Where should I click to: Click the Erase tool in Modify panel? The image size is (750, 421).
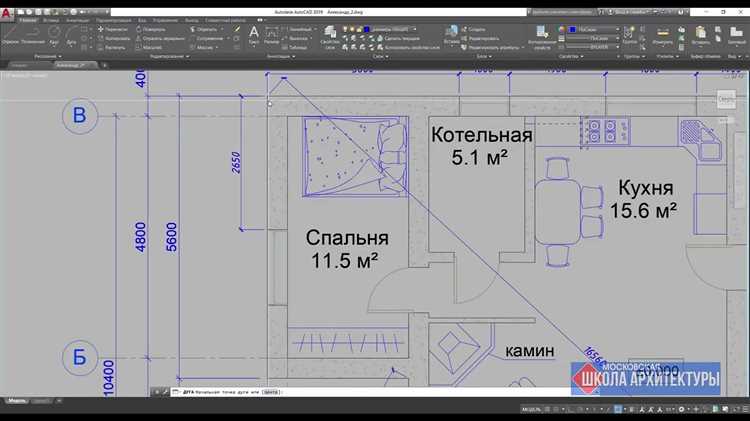237,29
